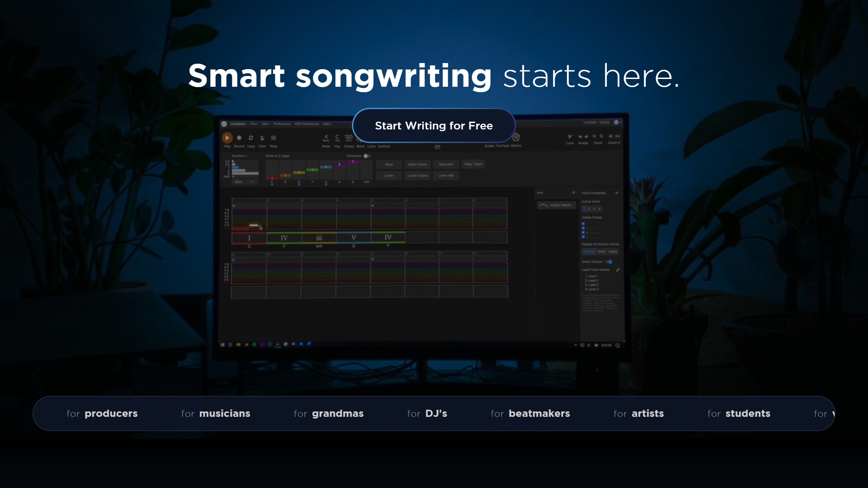The image size is (868, 488).
Task: Click the Create Melody button in Aria
Action: [556, 205]
